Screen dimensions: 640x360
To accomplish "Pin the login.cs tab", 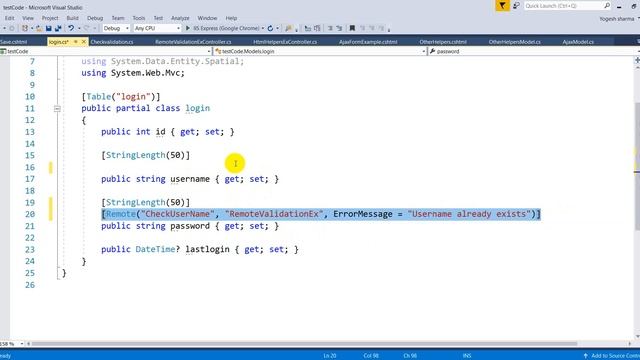I will point(76,42).
